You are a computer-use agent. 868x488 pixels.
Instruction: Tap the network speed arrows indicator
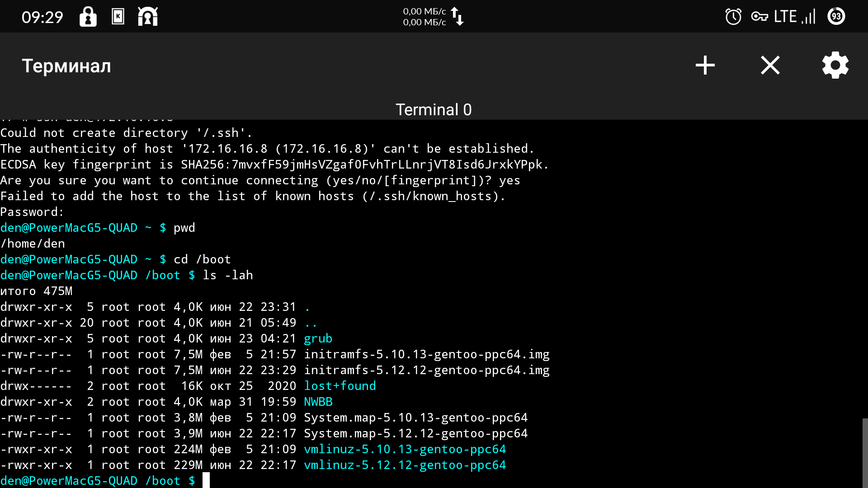(x=457, y=17)
